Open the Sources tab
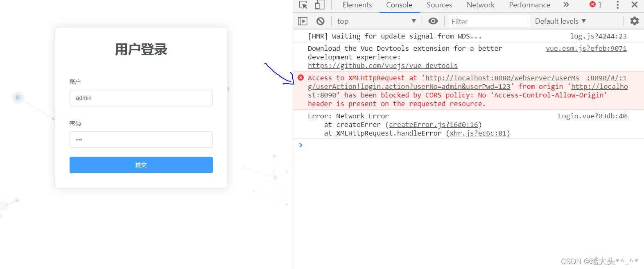The height and width of the screenshot is (269, 644). coord(439,5)
